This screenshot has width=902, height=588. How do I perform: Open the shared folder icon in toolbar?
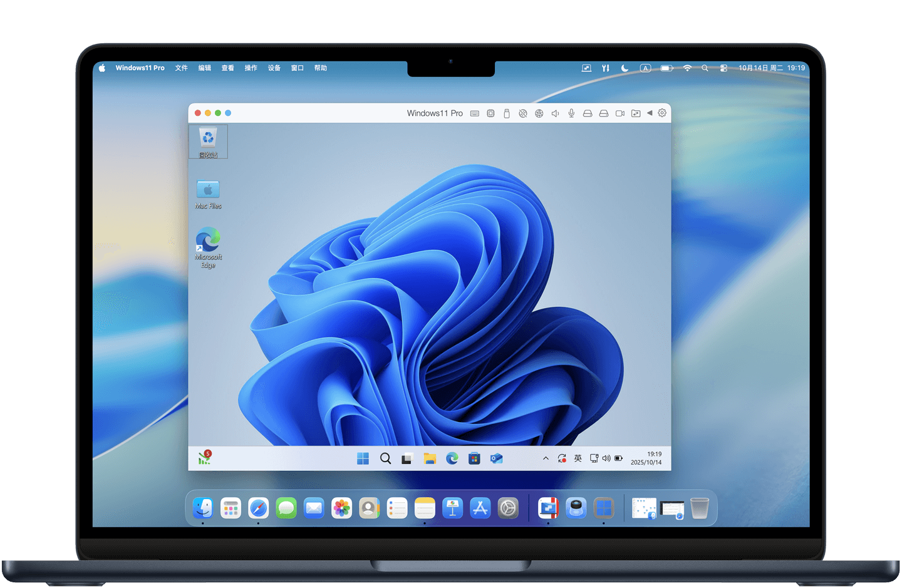pyautogui.click(x=636, y=113)
